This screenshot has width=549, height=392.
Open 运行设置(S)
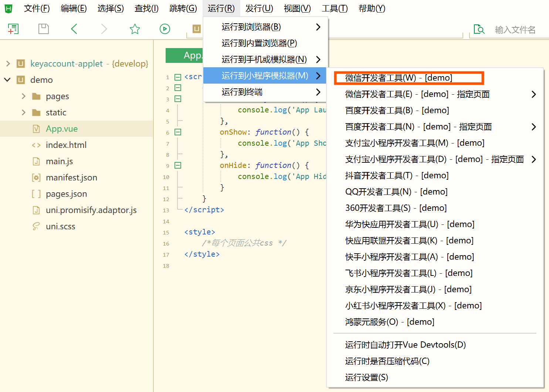tap(435, 377)
